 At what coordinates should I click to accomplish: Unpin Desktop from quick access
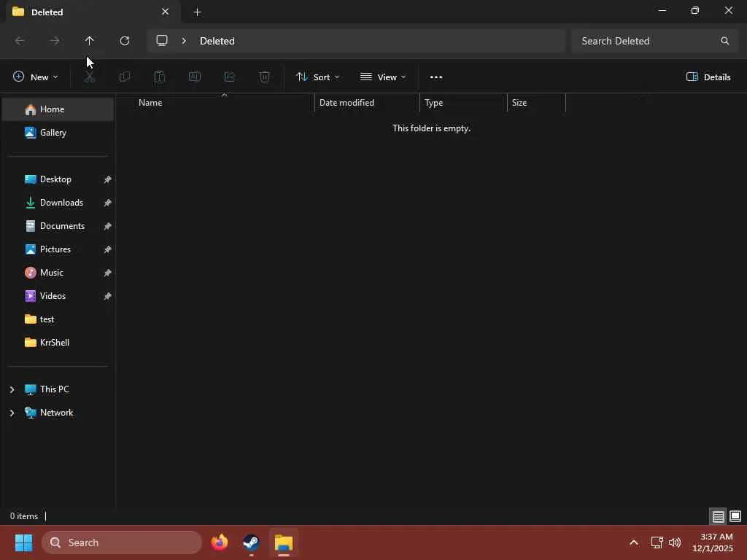coord(107,179)
